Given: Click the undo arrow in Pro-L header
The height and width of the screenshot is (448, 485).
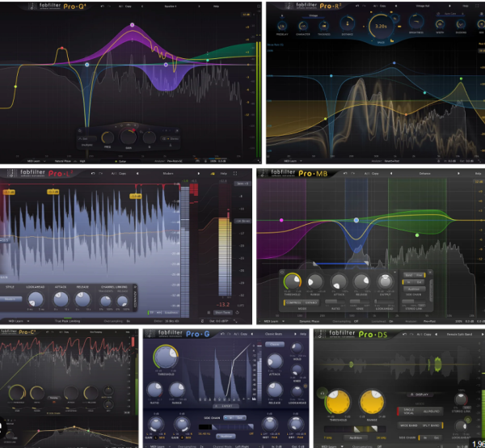Looking at the screenshot, I should [x=92, y=172].
